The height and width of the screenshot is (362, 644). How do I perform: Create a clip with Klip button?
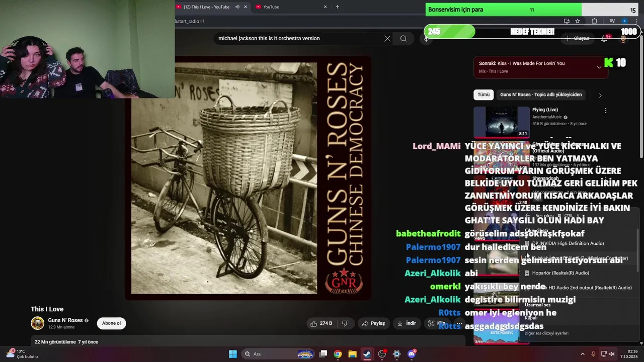click(437, 323)
